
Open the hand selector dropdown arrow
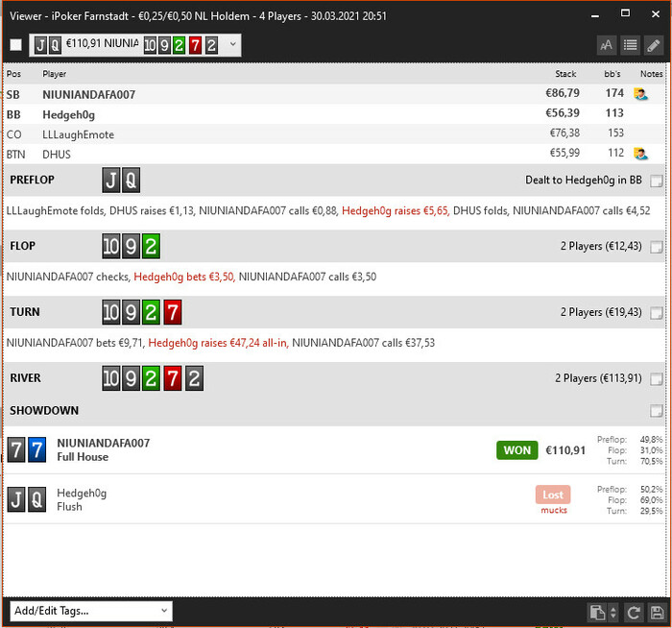(x=232, y=44)
